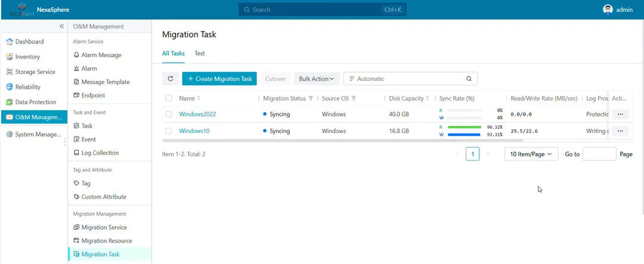644x264 pixels.
Task: Sort by Name column arrows
Action: click(199, 98)
